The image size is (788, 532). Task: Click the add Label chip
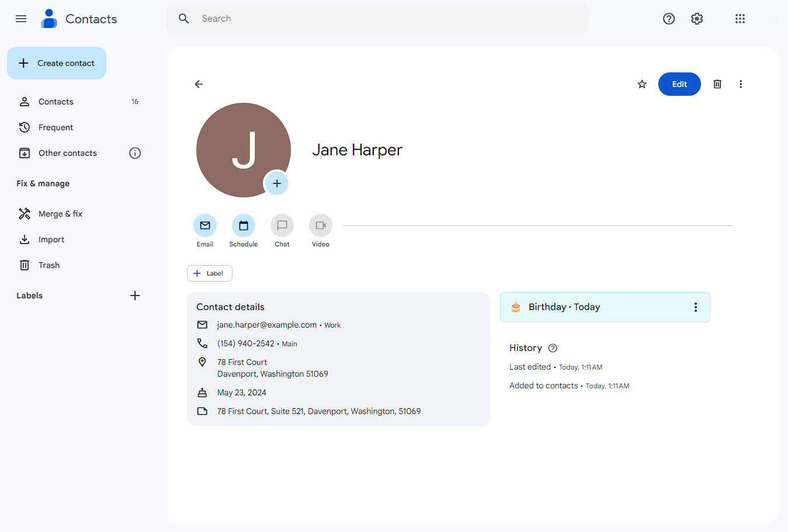click(x=210, y=273)
